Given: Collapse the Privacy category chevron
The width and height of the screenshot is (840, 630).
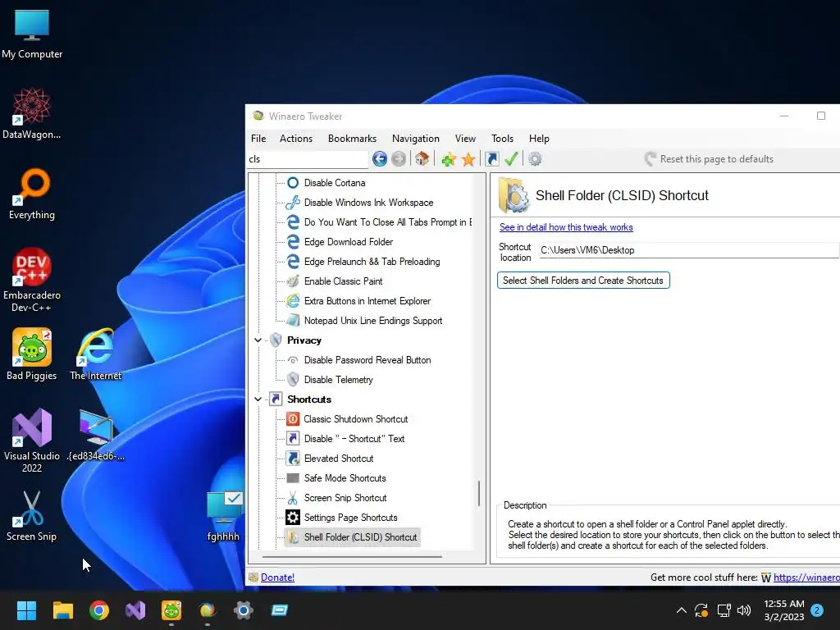Looking at the screenshot, I should click(x=258, y=340).
